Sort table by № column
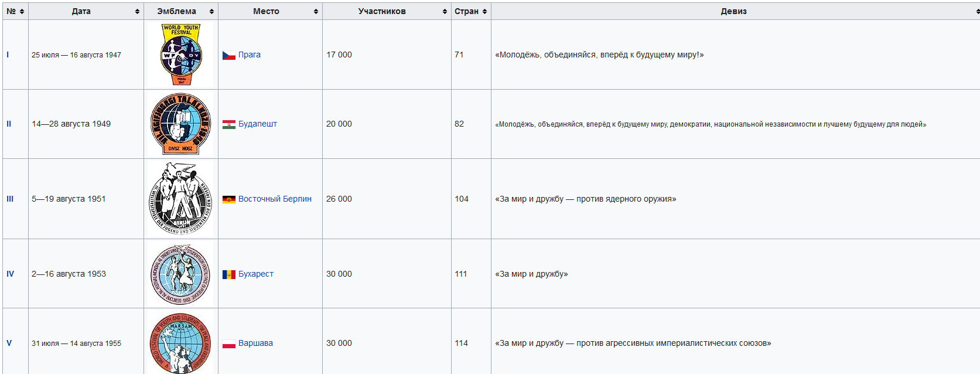The height and width of the screenshot is (374, 980). [15, 11]
